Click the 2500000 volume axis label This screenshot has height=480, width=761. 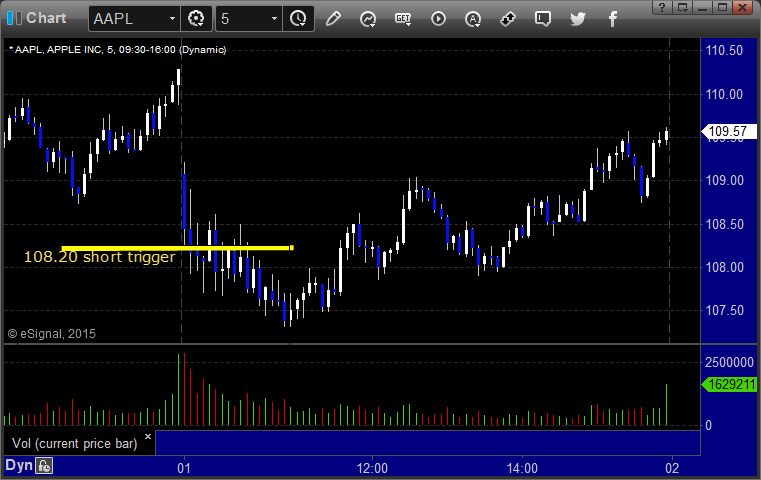729,363
